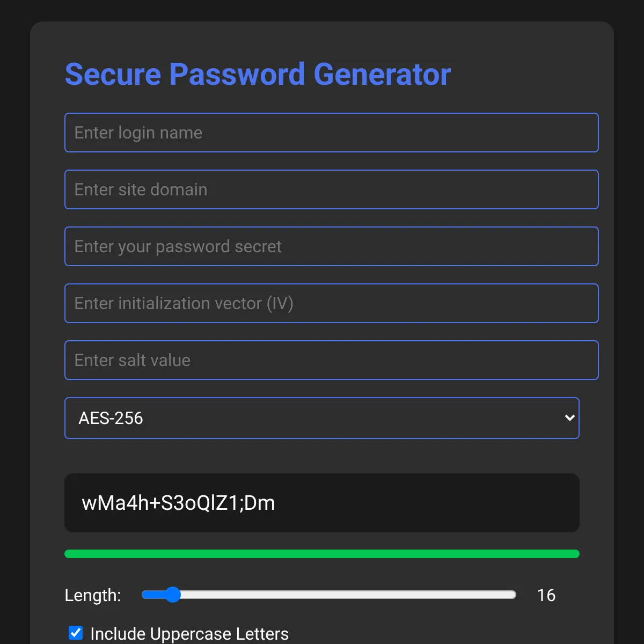Click the Enter site domain field
The height and width of the screenshot is (644, 644).
(x=332, y=189)
